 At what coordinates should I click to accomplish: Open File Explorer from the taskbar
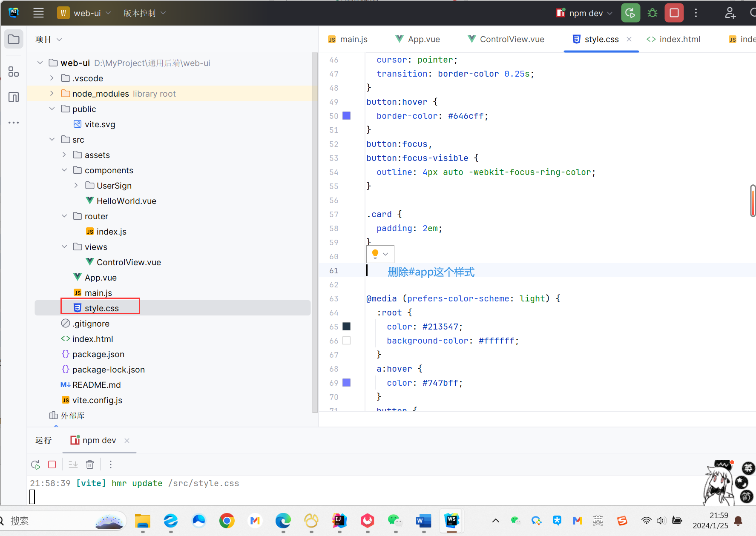pos(142,521)
